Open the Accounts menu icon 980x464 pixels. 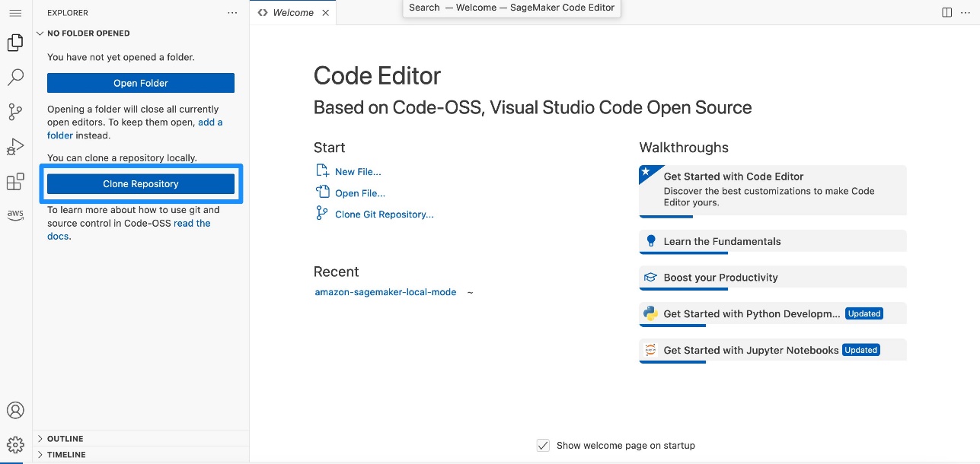pyautogui.click(x=15, y=410)
